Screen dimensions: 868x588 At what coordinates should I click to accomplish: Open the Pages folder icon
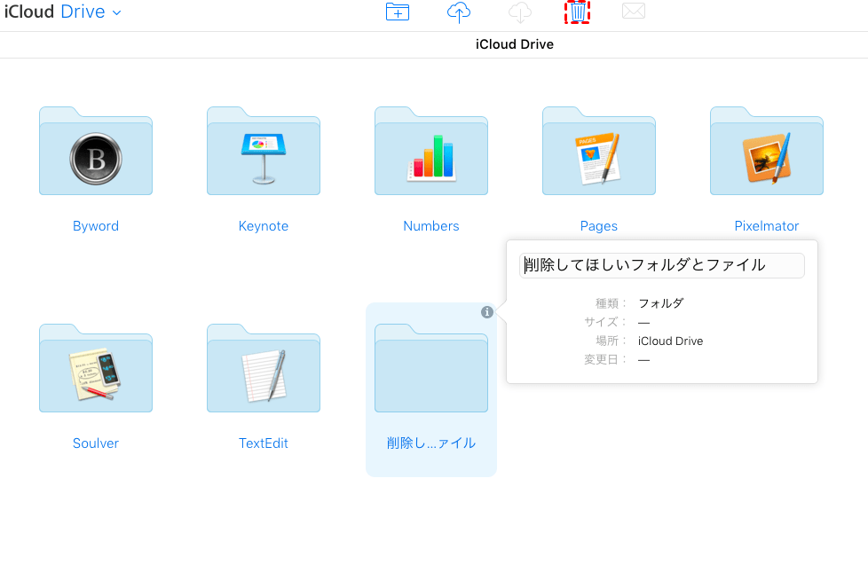599,152
